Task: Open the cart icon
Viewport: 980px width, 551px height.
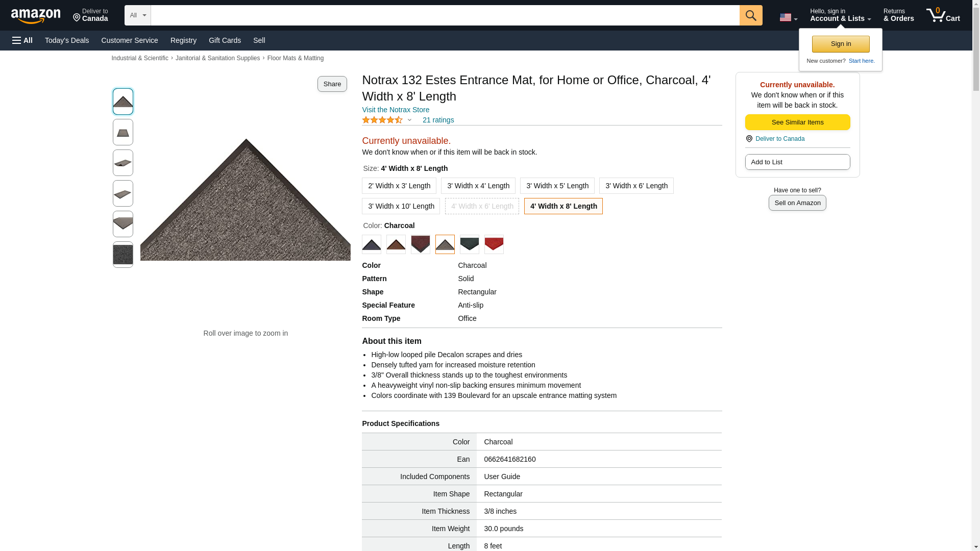Action: 943,15
